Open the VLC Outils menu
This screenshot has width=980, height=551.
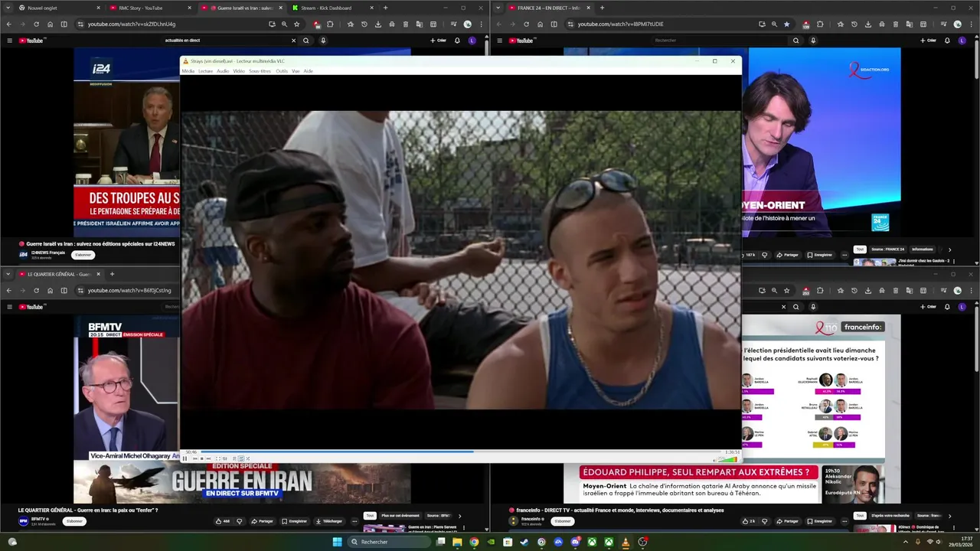282,71
